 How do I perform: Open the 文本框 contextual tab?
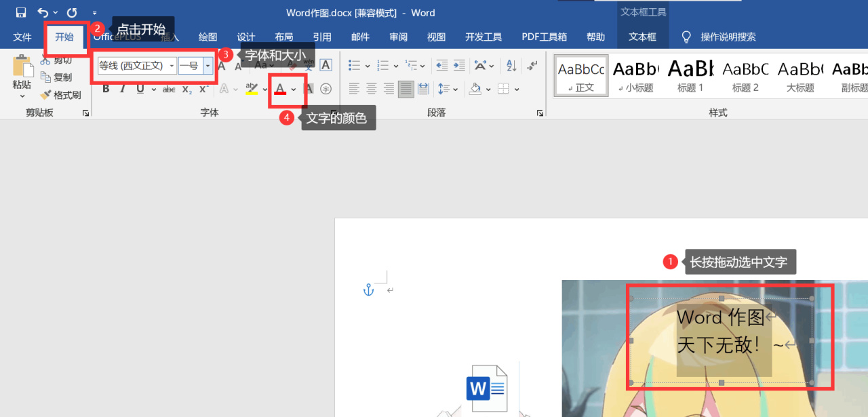(x=643, y=37)
